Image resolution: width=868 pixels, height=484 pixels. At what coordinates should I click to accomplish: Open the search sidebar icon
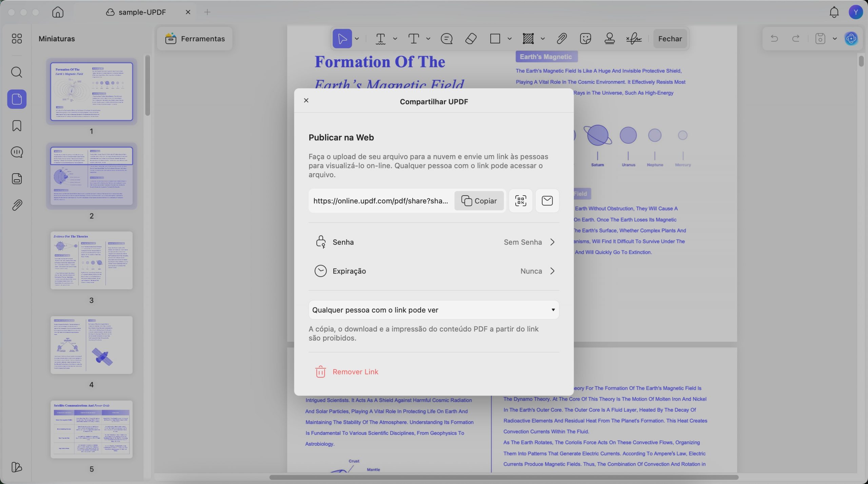pos(17,72)
